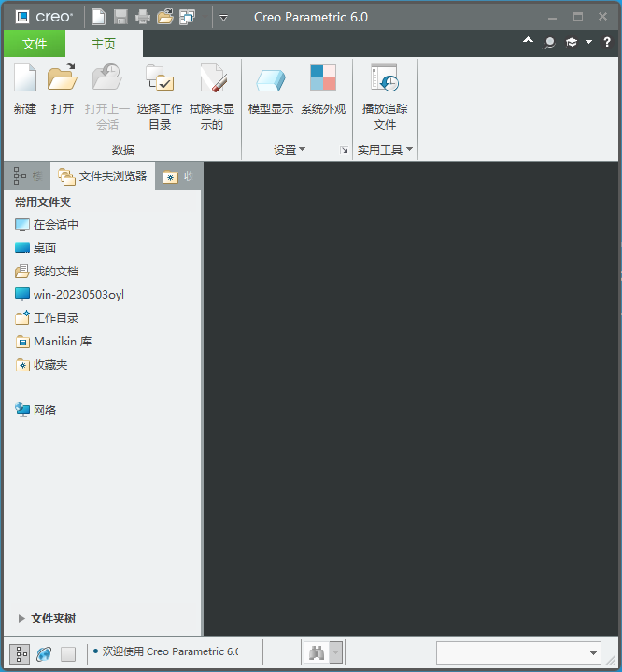Viewport: 622px width, 672px height.
Task: Click 模型显示 settings button
Action: point(271,90)
